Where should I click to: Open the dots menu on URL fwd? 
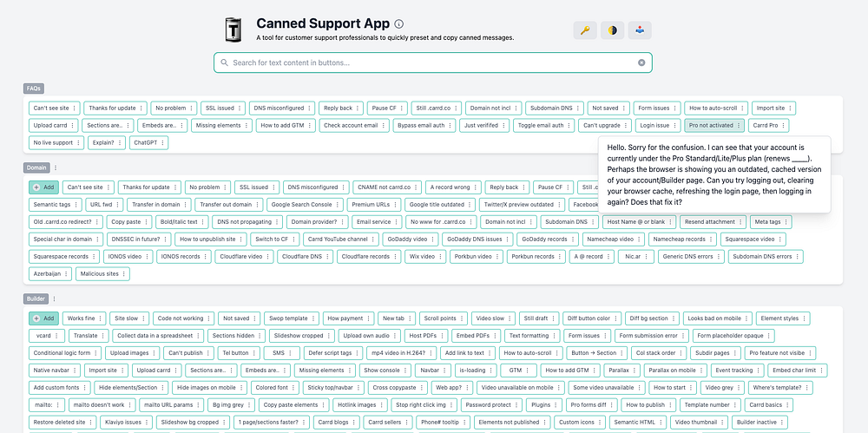coord(117,205)
